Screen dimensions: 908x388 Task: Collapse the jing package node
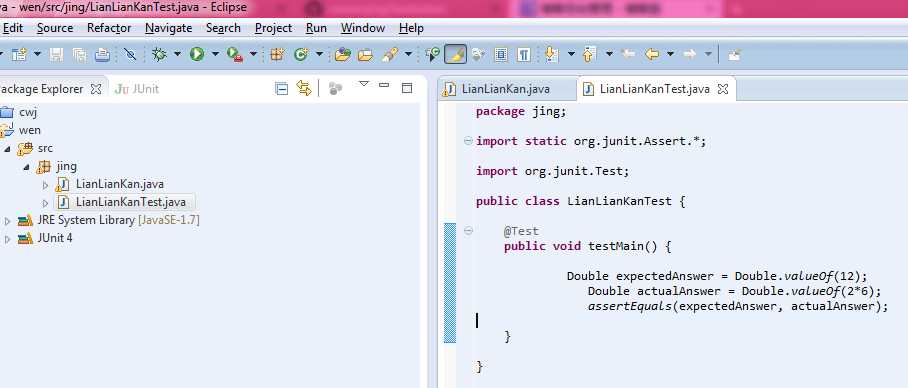(x=26, y=167)
